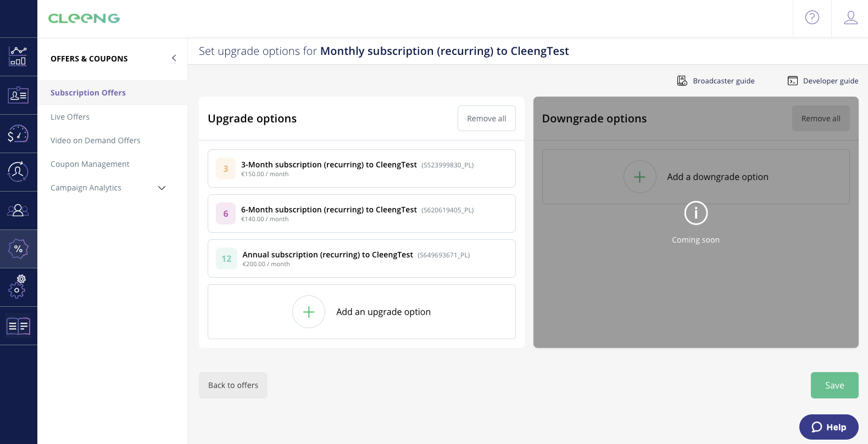Click the Offers & Coupons heading
The height and width of the screenshot is (444, 868).
pos(89,59)
